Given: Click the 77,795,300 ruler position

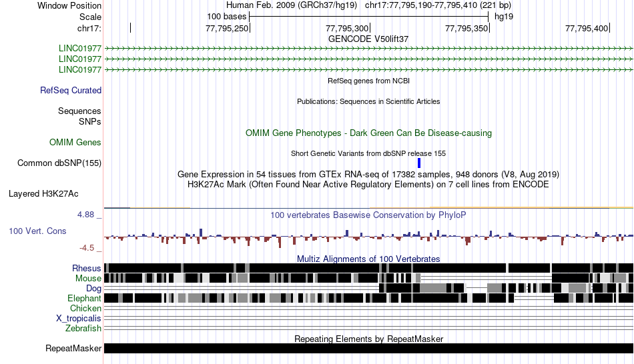Looking at the screenshot, I should point(347,28).
